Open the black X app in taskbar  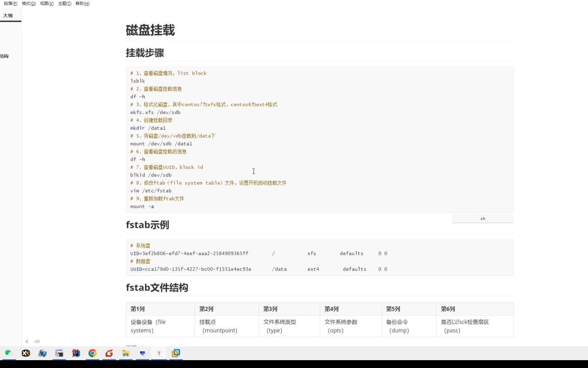[26, 353]
